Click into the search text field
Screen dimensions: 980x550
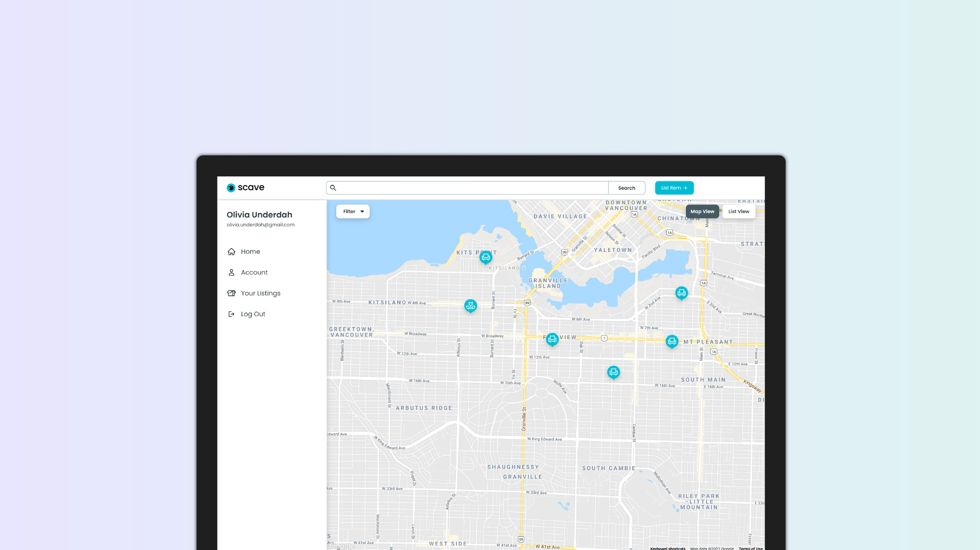471,188
